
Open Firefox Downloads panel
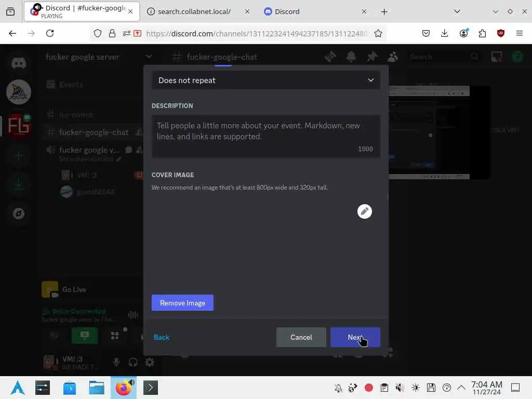445,33
